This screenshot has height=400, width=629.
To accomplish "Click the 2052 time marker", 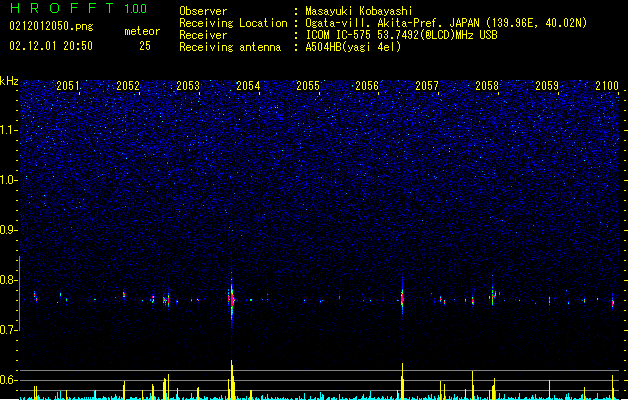I will (x=128, y=86).
